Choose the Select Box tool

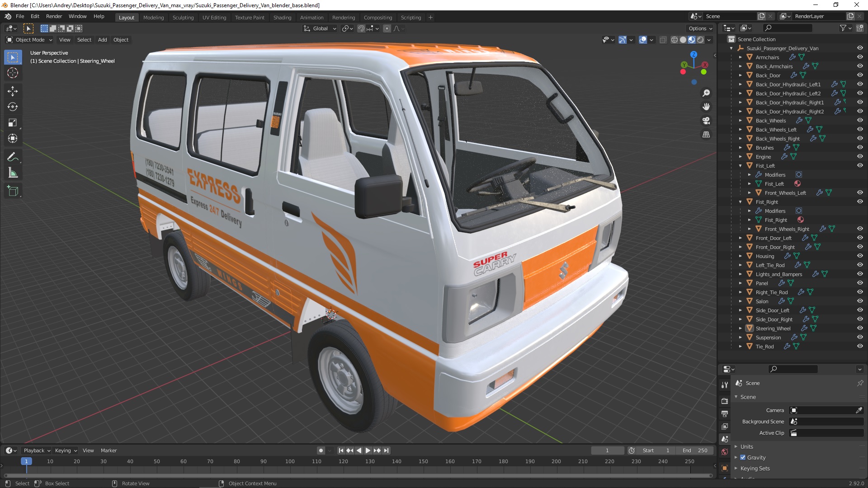[13, 57]
